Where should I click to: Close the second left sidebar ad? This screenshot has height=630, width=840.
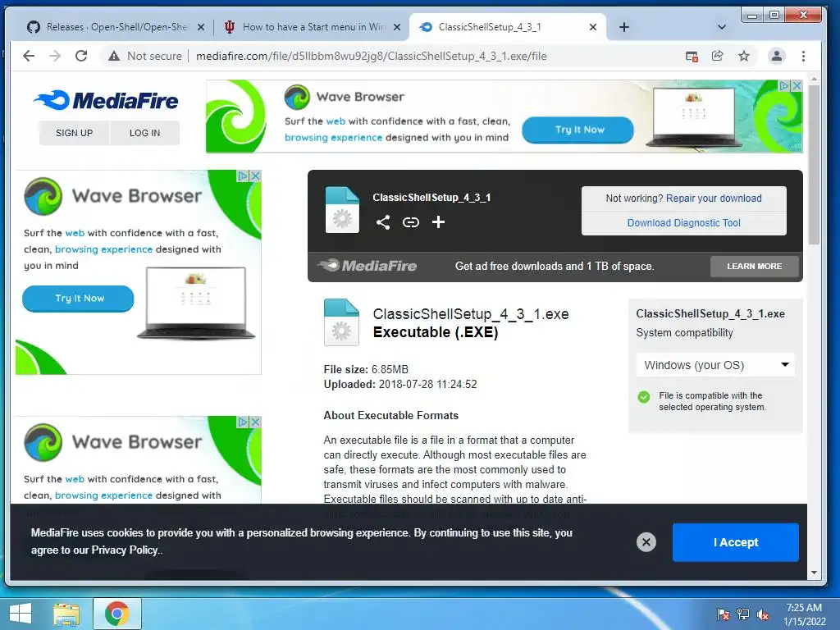pyautogui.click(x=256, y=422)
